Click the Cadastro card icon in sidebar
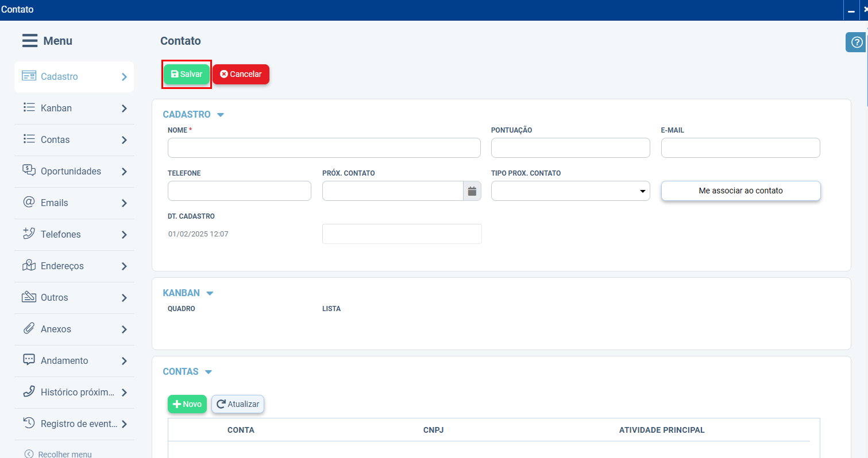The width and height of the screenshot is (868, 458). [x=29, y=76]
